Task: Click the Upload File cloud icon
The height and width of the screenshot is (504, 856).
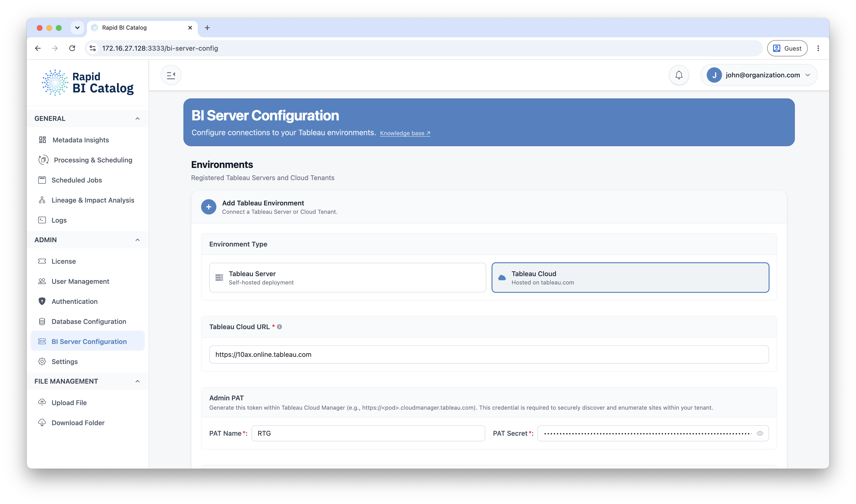Action: click(42, 402)
